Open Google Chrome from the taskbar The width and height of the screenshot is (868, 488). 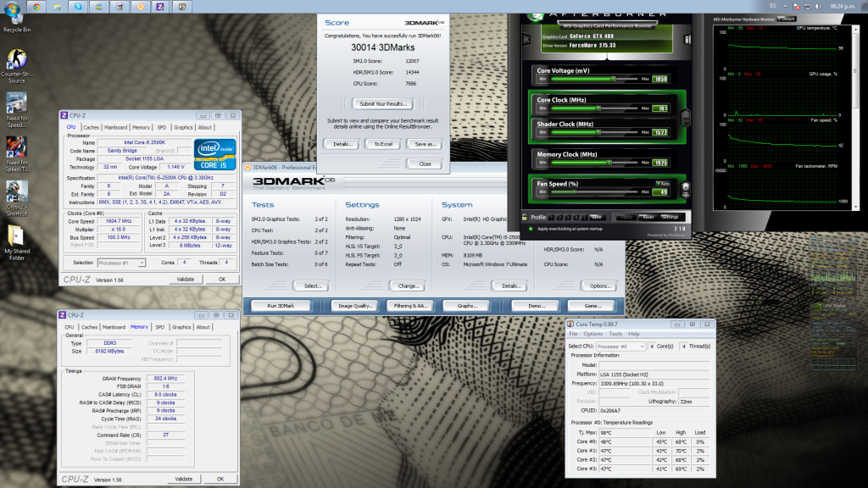click(36, 7)
